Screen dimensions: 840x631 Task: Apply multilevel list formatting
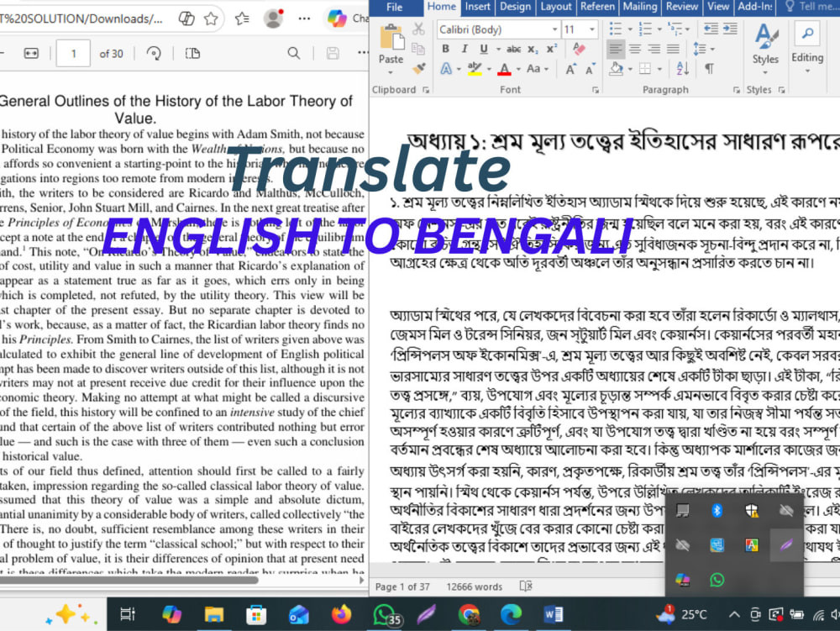tap(675, 29)
